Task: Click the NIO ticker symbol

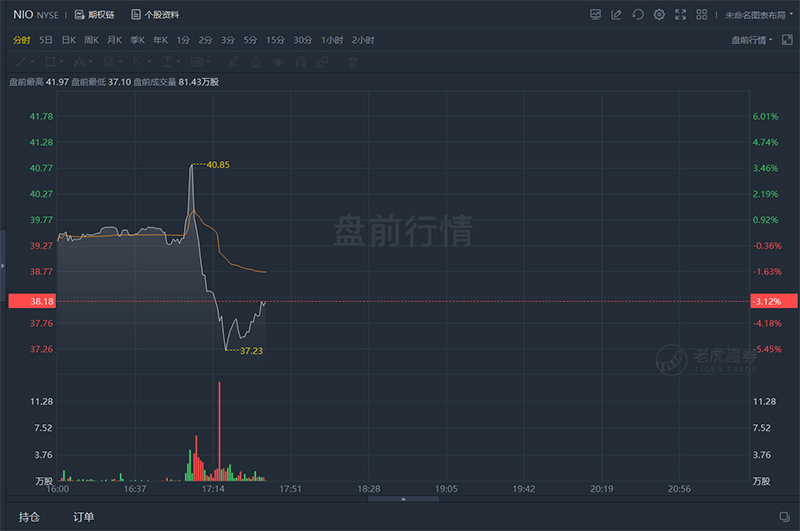Action: tap(23, 15)
